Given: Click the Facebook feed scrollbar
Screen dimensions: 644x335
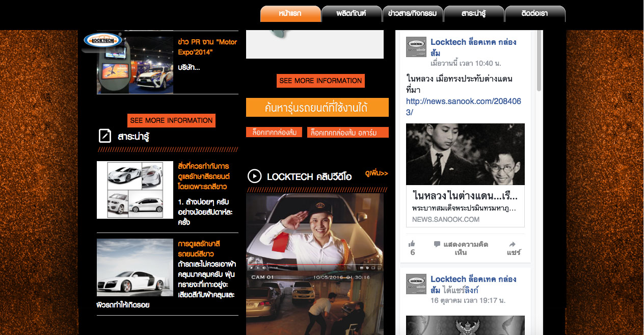Looking at the screenshot, I should [x=539, y=61].
